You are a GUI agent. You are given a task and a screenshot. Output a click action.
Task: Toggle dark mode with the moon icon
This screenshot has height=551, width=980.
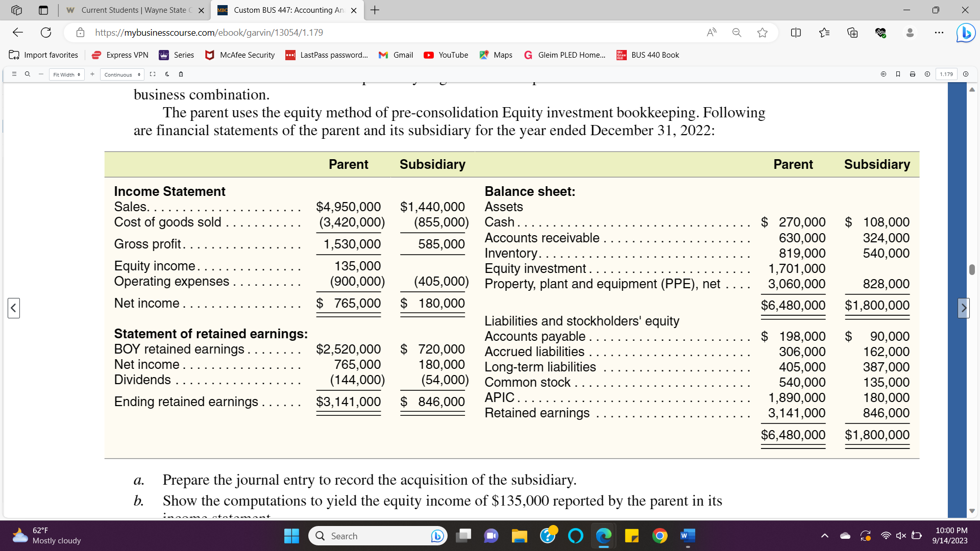coord(167,74)
